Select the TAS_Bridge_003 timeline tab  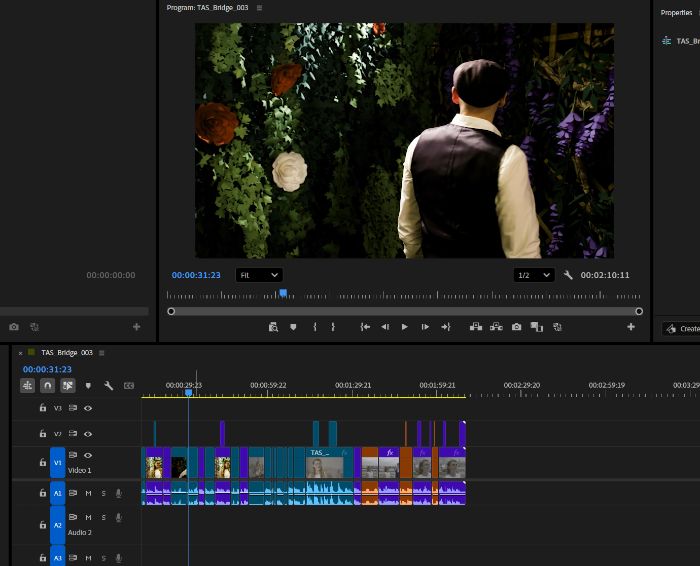coord(67,353)
